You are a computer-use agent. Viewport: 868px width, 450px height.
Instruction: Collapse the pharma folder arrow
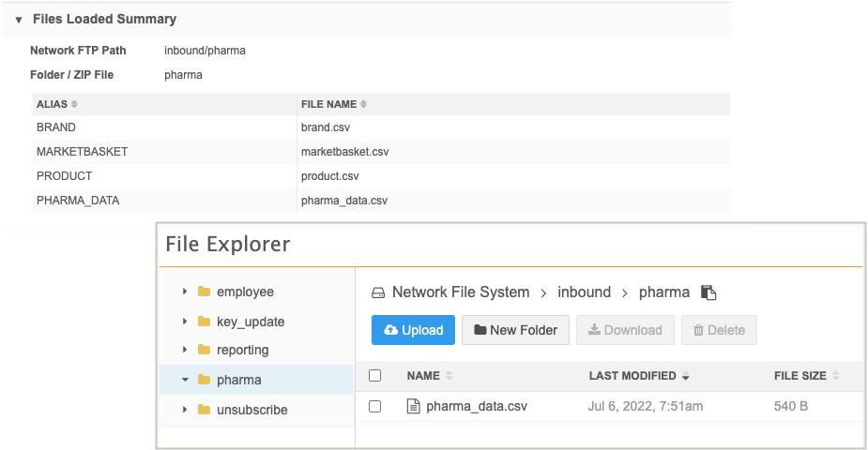pos(185,380)
